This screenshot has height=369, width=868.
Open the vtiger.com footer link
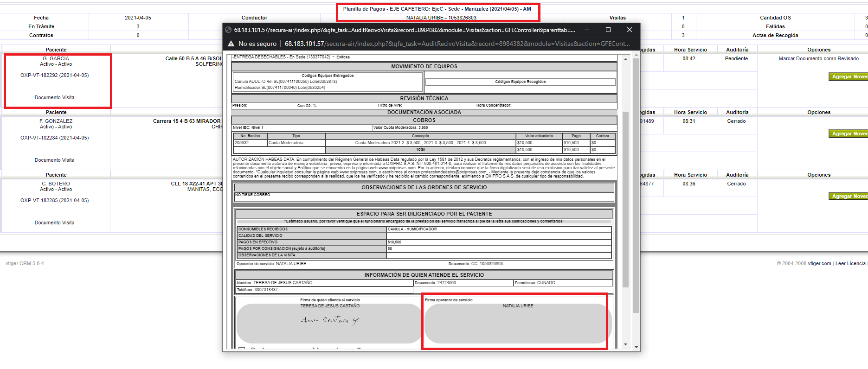click(819, 263)
